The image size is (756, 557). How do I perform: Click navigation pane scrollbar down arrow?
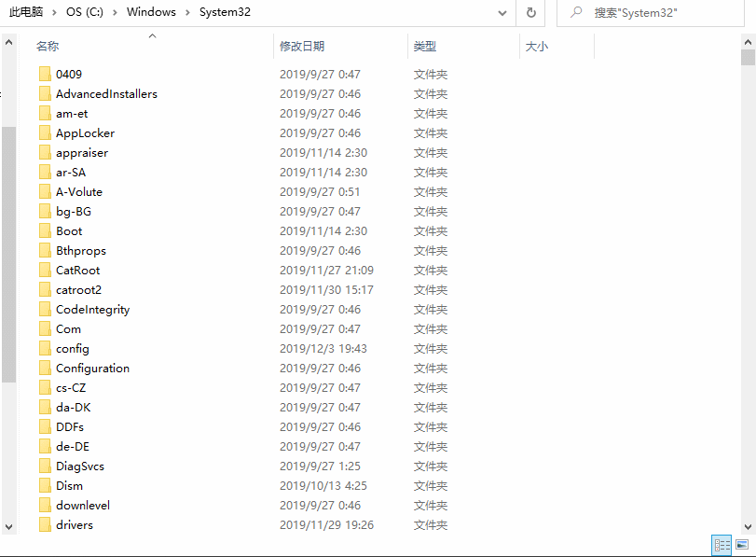click(8, 526)
